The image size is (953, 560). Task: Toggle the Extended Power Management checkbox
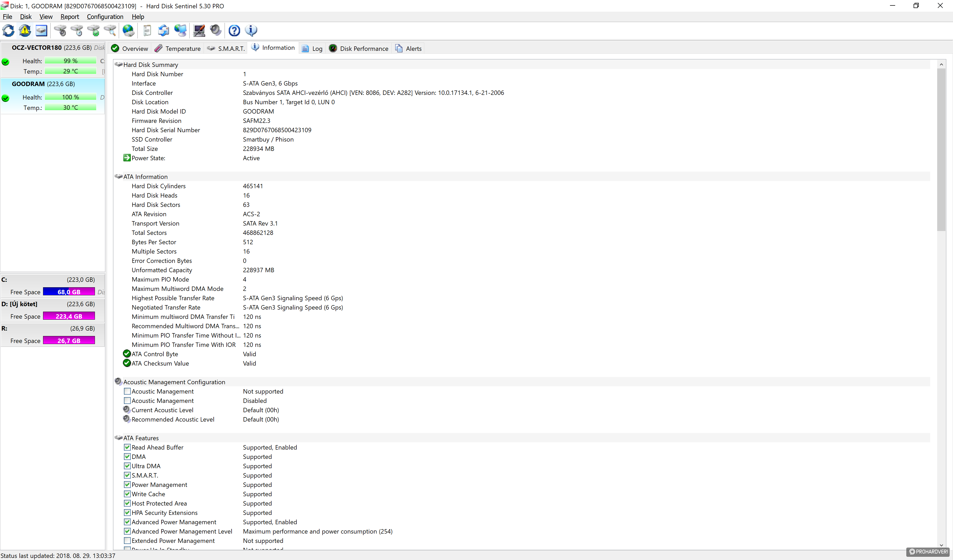(127, 540)
